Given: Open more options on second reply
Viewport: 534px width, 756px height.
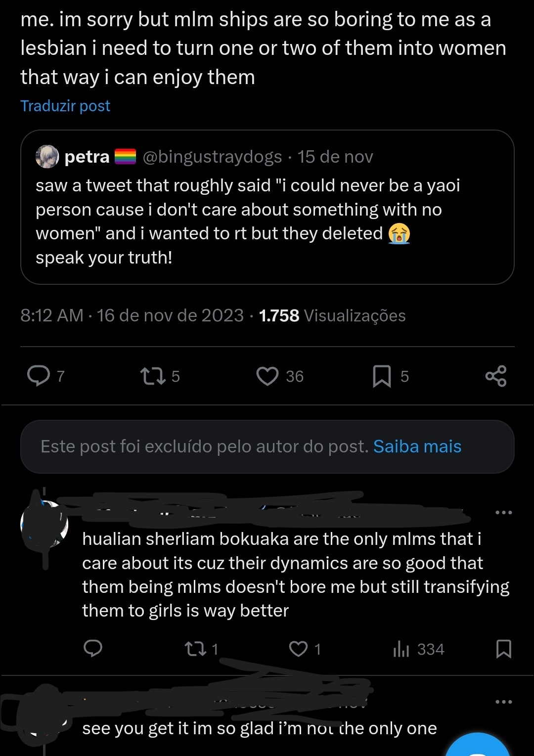Looking at the screenshot, I should point(503,702).
